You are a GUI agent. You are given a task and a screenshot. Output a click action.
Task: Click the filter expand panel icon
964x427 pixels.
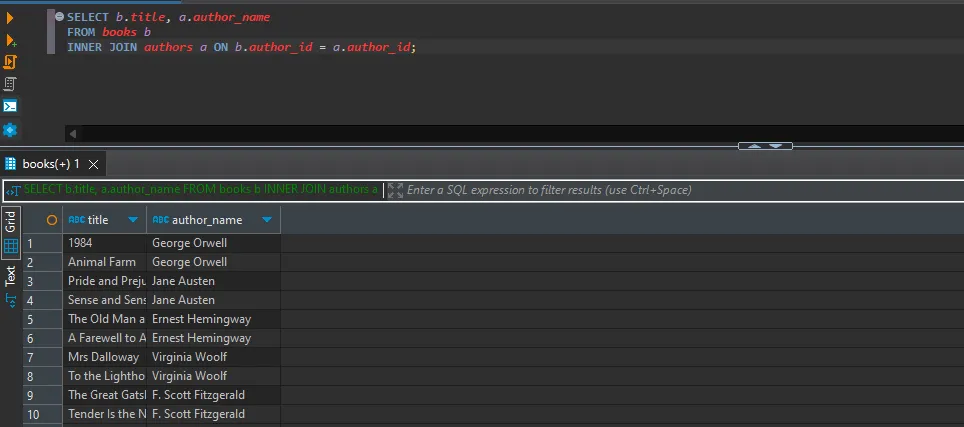coord(395,190)
